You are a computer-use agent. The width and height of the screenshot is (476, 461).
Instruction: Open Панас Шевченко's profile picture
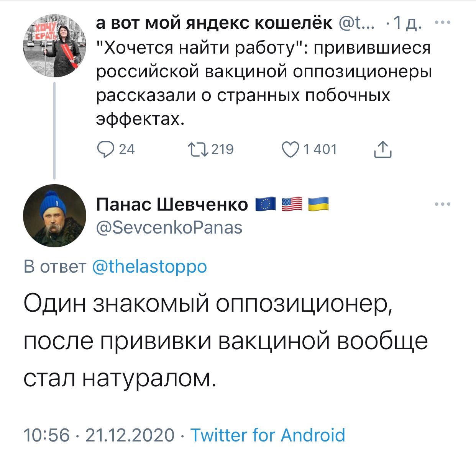coord(54,216)
